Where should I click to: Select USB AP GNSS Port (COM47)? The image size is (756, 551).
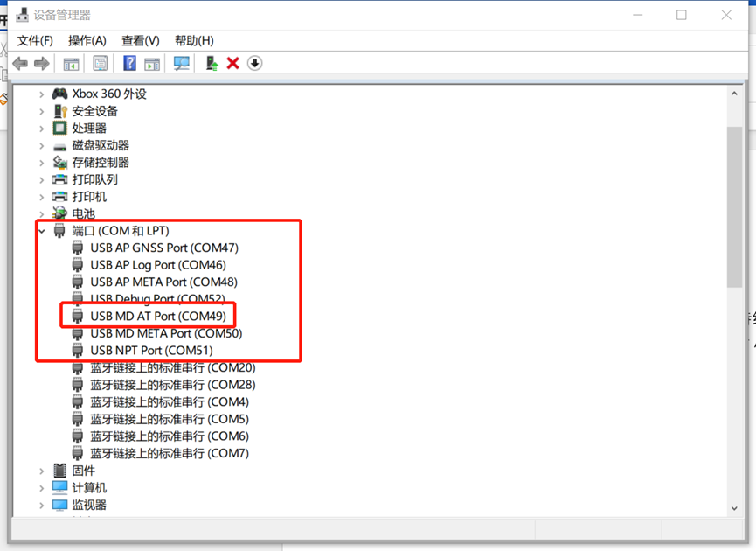tap(163, 248)
